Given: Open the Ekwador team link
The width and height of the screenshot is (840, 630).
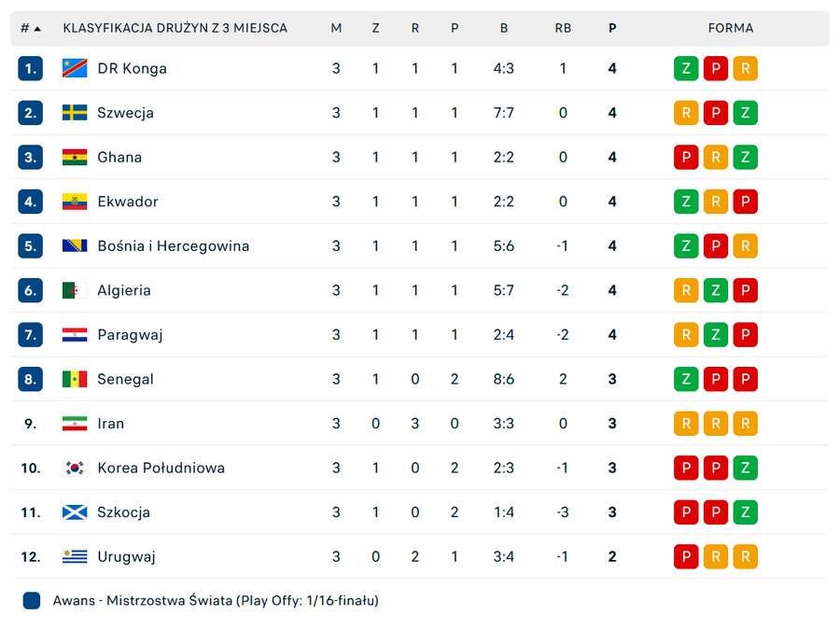Looking at the screenshot, I should (128, 202).
